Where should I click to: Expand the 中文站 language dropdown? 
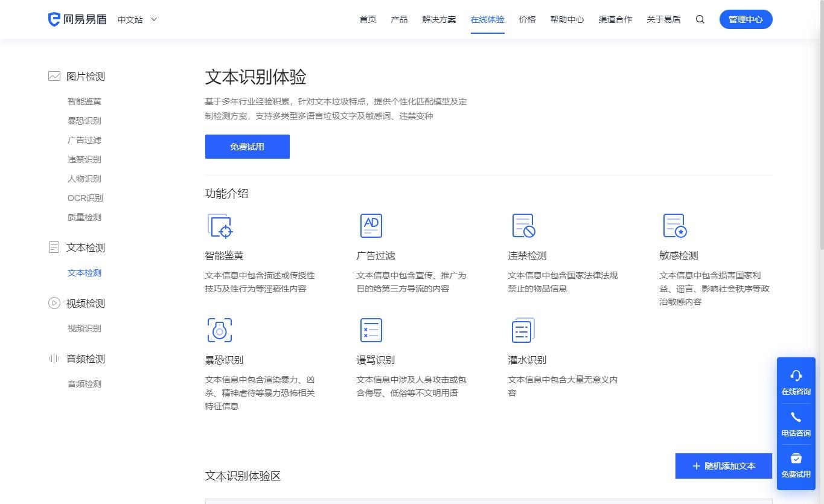pos(137,19)
